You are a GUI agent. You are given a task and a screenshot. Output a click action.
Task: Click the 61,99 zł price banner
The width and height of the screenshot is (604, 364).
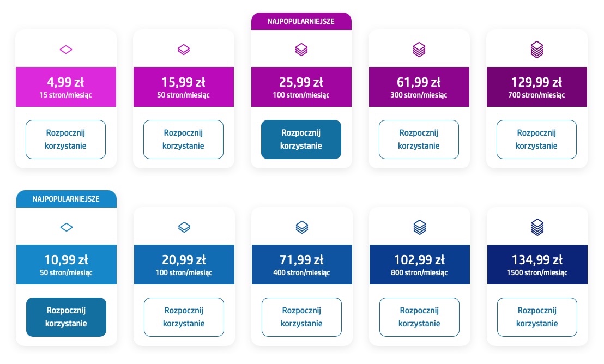[x=419, y=87]
